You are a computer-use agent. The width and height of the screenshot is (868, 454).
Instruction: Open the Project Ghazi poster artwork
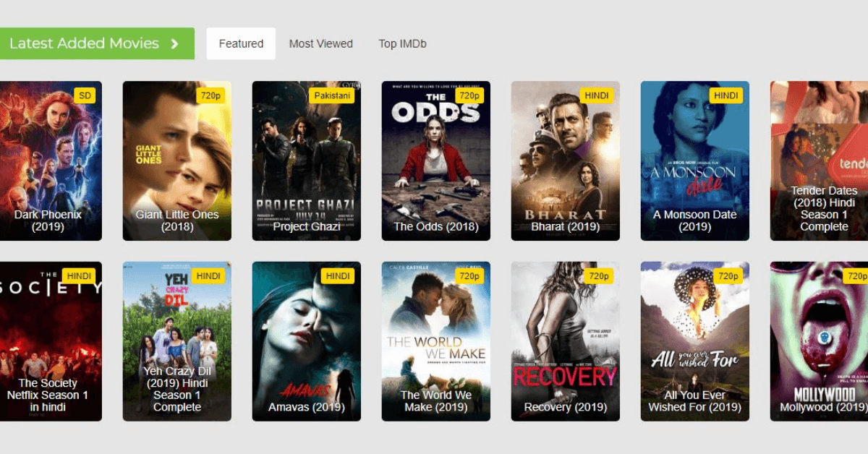[307, 160]
